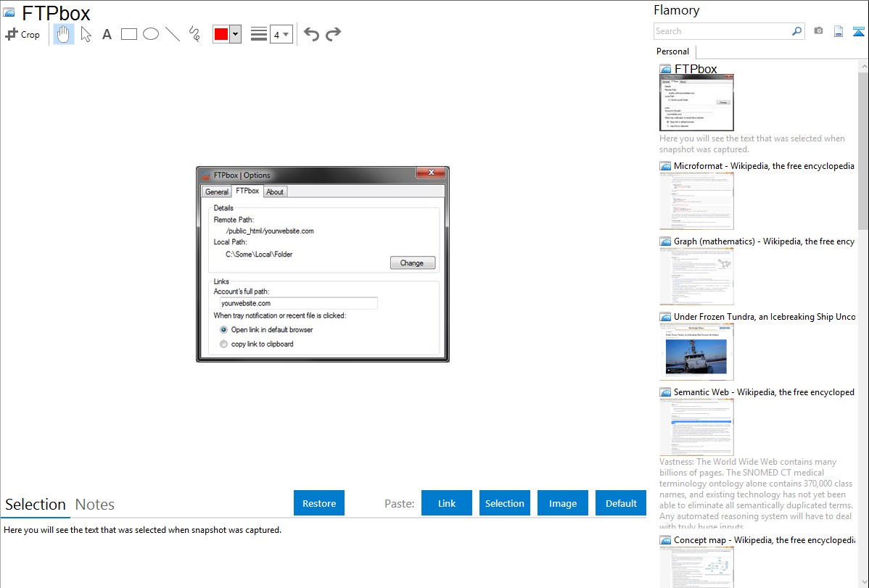Click the line thickness icon
Image resolution: width=869 pixels, height=588 pixels.
click(x=258, y=34)
